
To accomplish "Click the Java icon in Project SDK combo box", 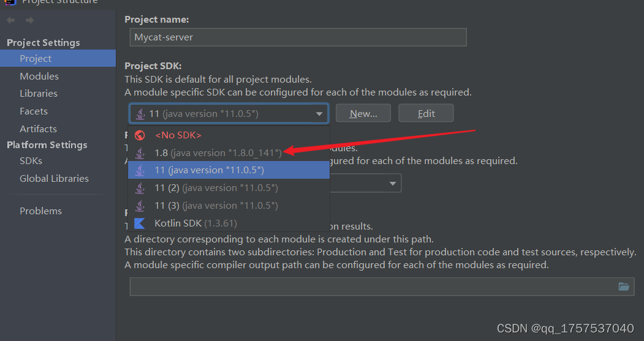I will coord(140,114).
